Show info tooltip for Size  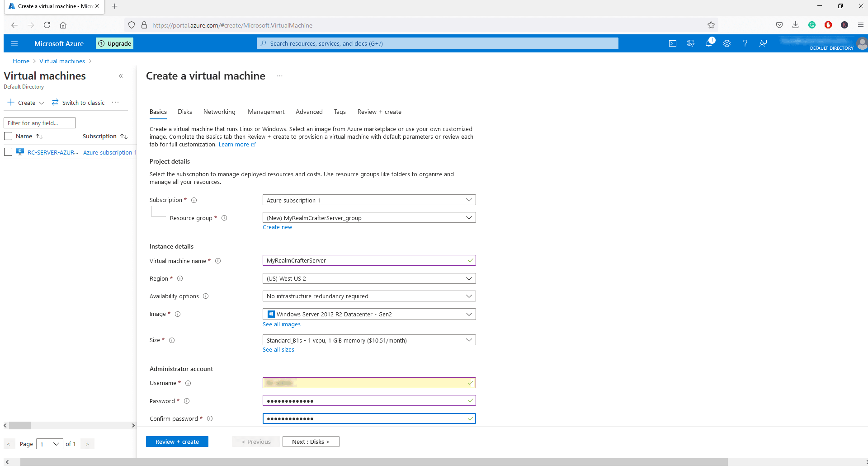tap(172, 340)
